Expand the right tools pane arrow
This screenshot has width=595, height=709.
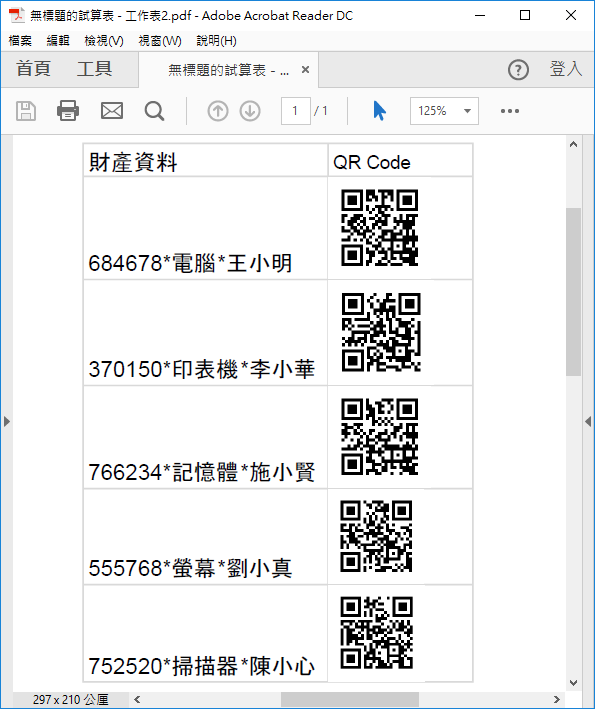click(x=588, y=421)
